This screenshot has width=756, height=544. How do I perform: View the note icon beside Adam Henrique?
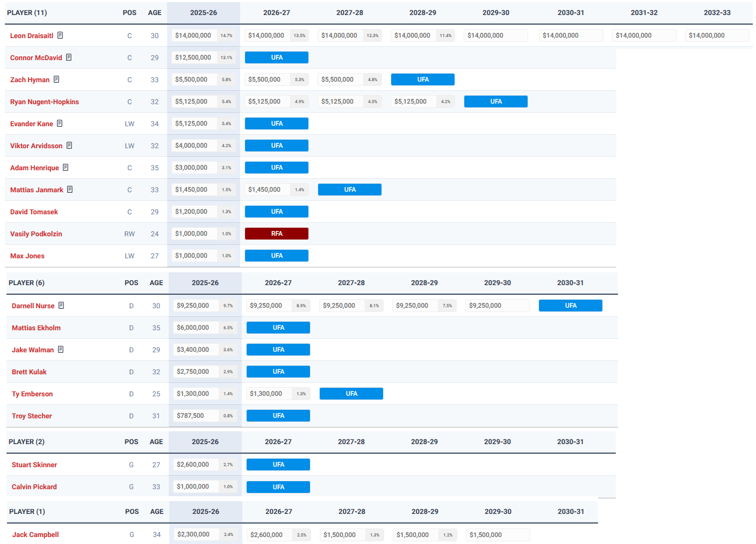pyautogui.click(x=66, y=168)
